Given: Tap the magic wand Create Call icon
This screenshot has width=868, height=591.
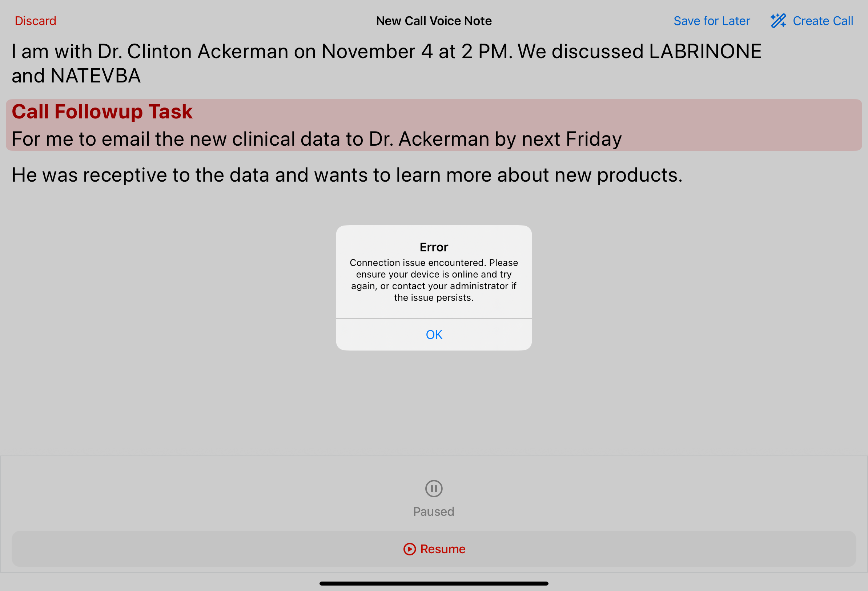Looking at the screenshot, I should click(x=778, y=21).
